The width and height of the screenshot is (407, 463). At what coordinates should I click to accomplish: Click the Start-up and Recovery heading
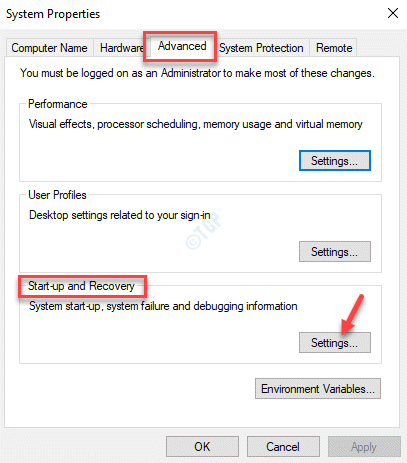click(x=81, y=286)
